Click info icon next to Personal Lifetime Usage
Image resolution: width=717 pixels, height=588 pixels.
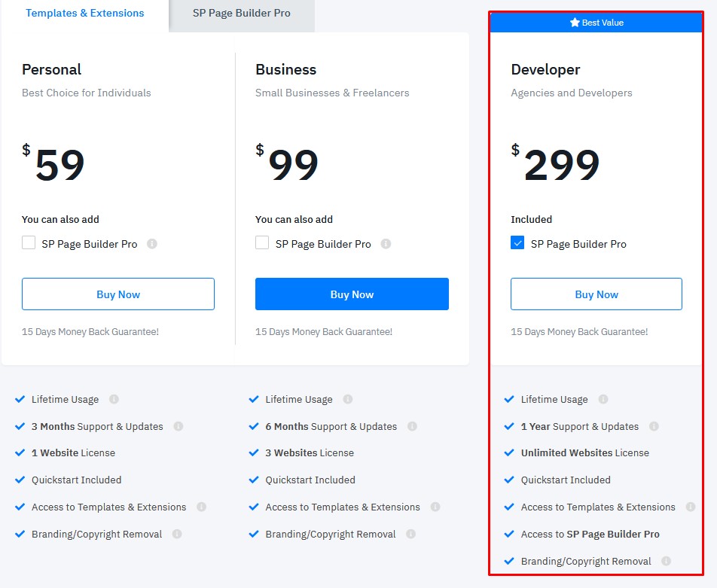point(114,399)
